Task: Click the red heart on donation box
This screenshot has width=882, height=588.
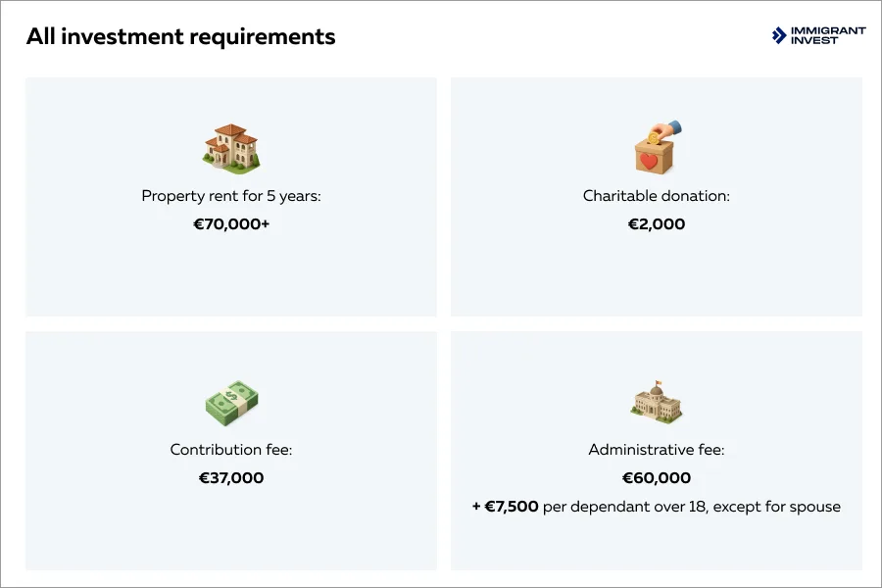Action: (x=648, y=160)
